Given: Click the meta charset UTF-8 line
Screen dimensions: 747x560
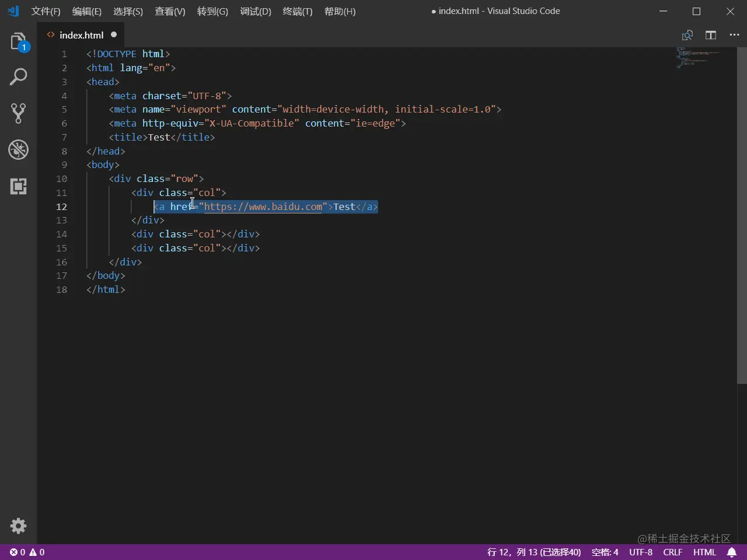Looking at the screenshot, I should coord(170,96).
